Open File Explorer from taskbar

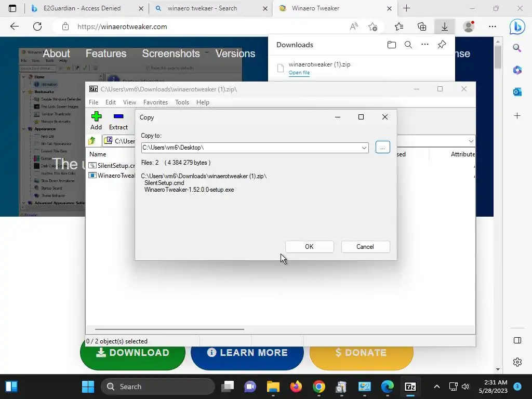click(273, 387)
